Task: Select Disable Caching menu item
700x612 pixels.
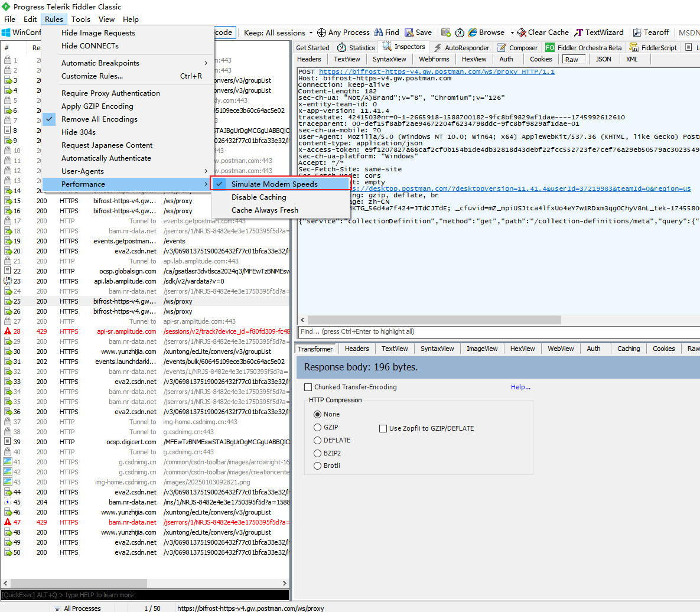Action: coord(281,197)
